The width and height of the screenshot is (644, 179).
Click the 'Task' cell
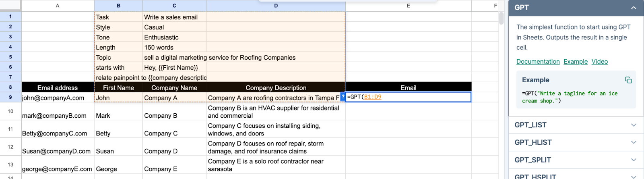pos(118,17)
